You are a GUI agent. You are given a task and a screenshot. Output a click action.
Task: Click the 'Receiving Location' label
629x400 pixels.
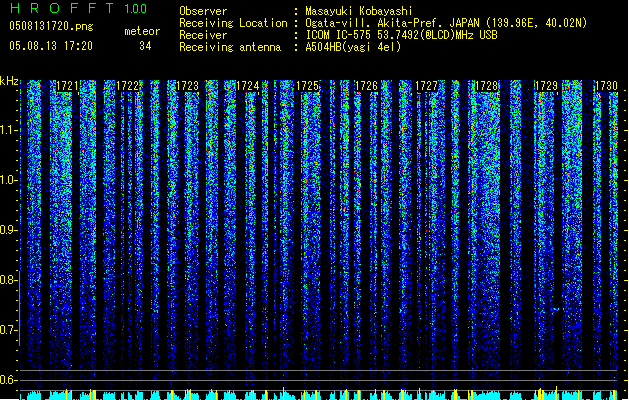(x=233, y=23)
